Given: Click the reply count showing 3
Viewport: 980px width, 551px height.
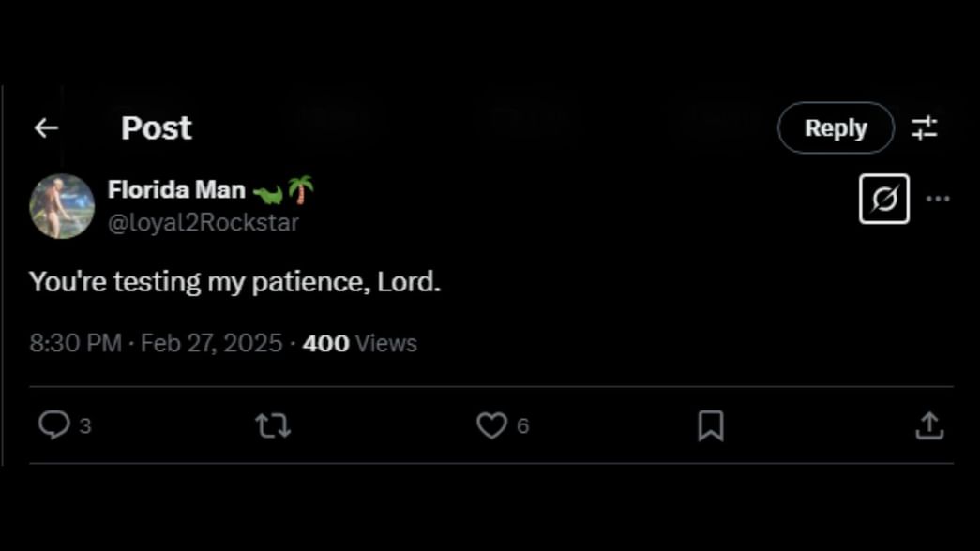Looking at the screenshot, I should point(84,425).
